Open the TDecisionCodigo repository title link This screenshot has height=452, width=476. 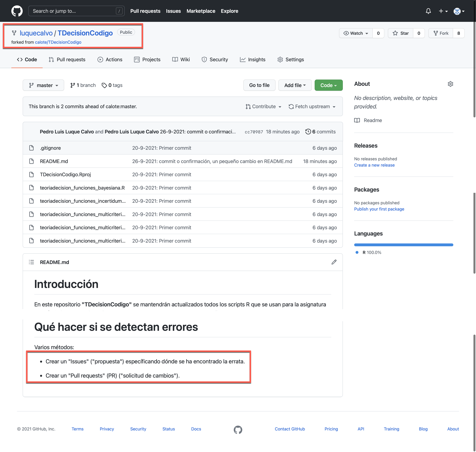point(85,33)
